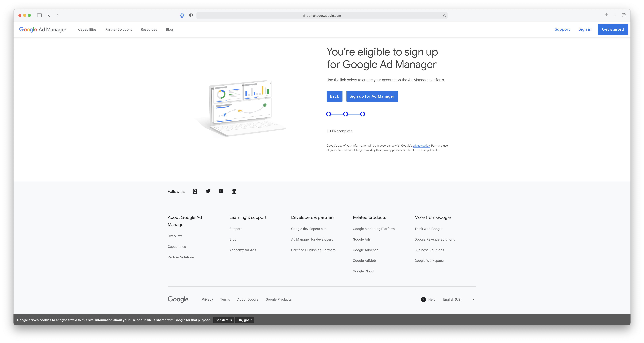Image resolution: width=644 pixels, height=343 pixels.
Task: Click the privacy shield icon in toolbar
Action: pos(191,16)
